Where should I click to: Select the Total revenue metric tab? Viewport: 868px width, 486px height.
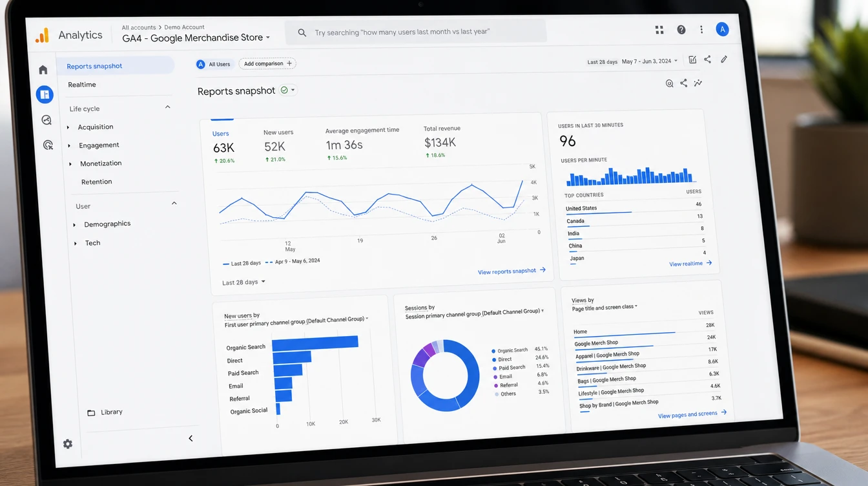[x=441, y=142]
